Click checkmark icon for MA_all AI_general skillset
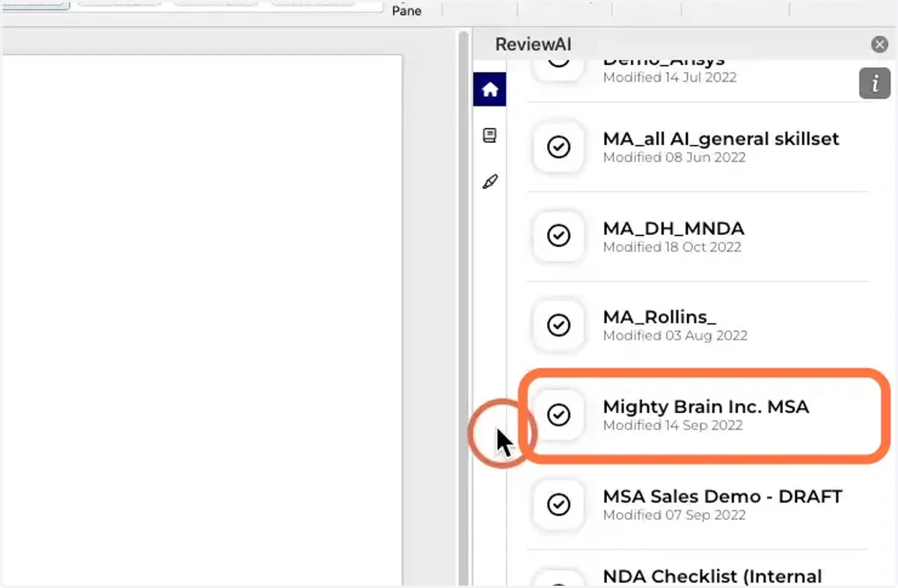This screenshot has height=588, width=898. coord(558,147)
